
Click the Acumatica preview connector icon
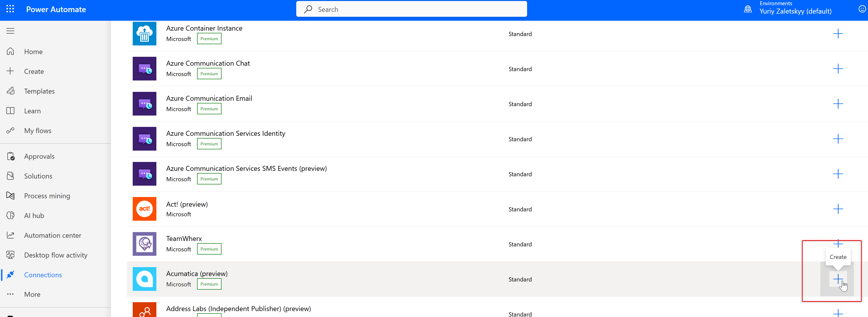[x=145, y=279]
